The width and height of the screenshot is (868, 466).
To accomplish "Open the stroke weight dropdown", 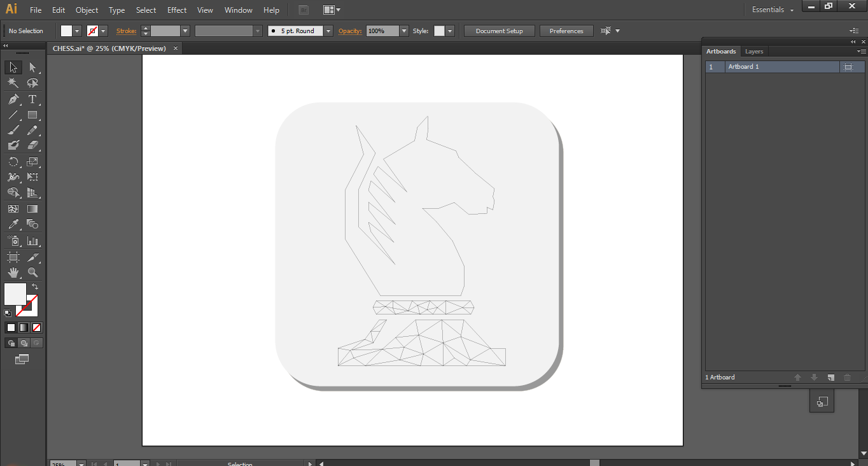I will coord(185,31).
